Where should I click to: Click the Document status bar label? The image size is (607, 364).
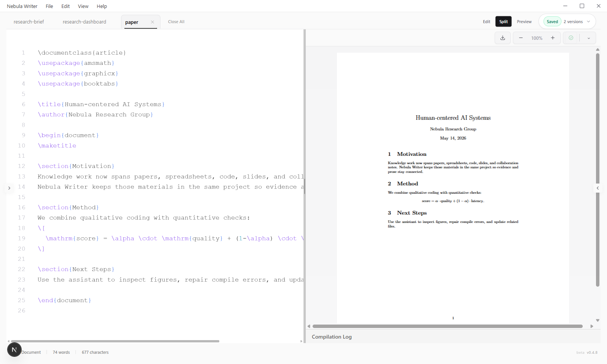[31, 352]
